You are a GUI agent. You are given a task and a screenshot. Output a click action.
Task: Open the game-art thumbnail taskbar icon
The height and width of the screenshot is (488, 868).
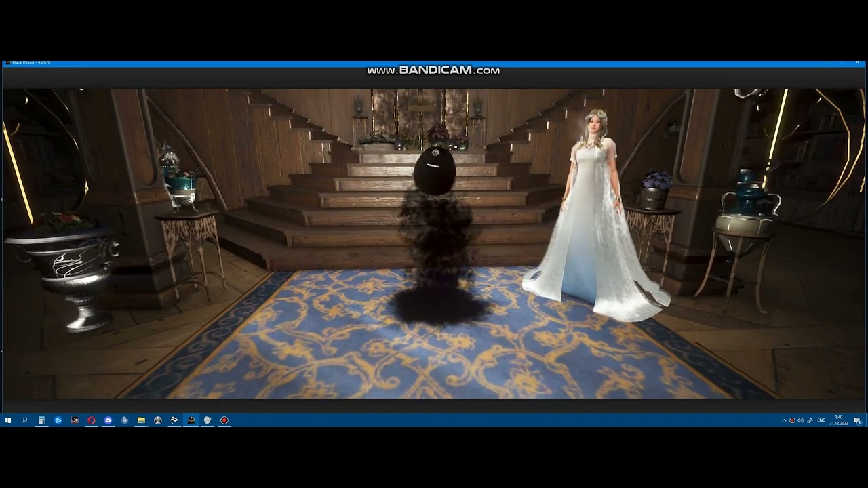click(x=75, y=420)
